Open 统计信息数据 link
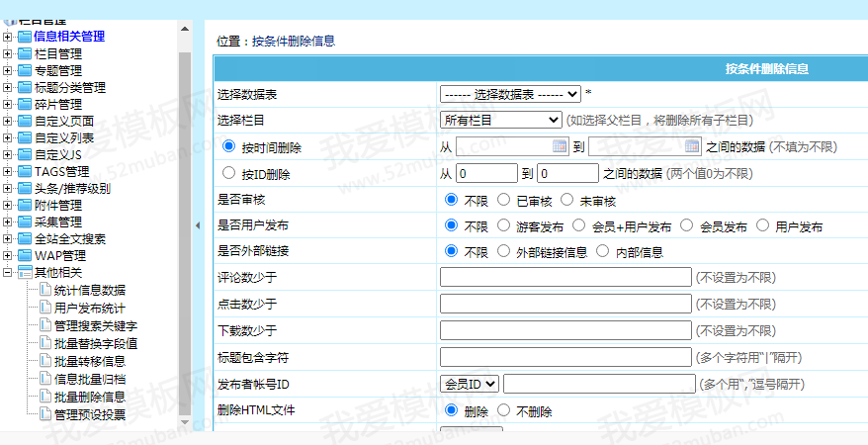868x445 pixels. point(90,290)
